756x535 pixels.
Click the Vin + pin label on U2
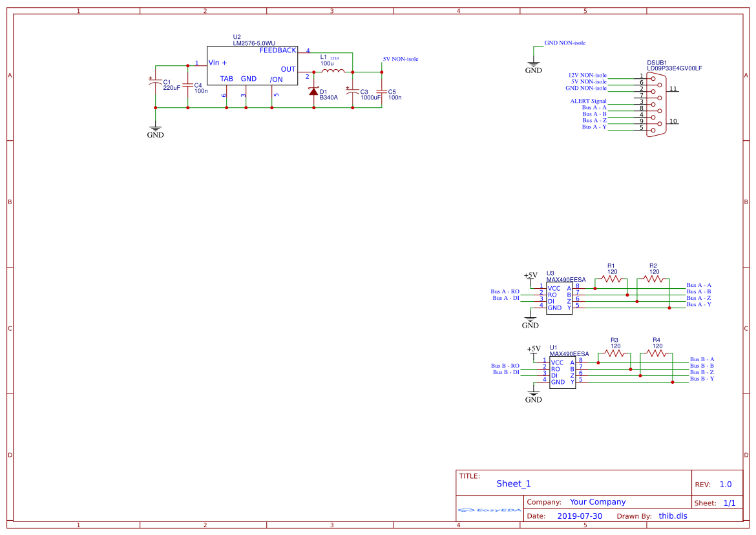218,63
